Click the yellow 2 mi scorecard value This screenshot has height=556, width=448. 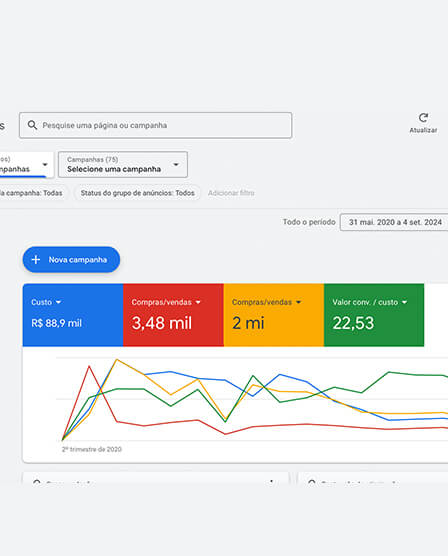tap(248, 323)
